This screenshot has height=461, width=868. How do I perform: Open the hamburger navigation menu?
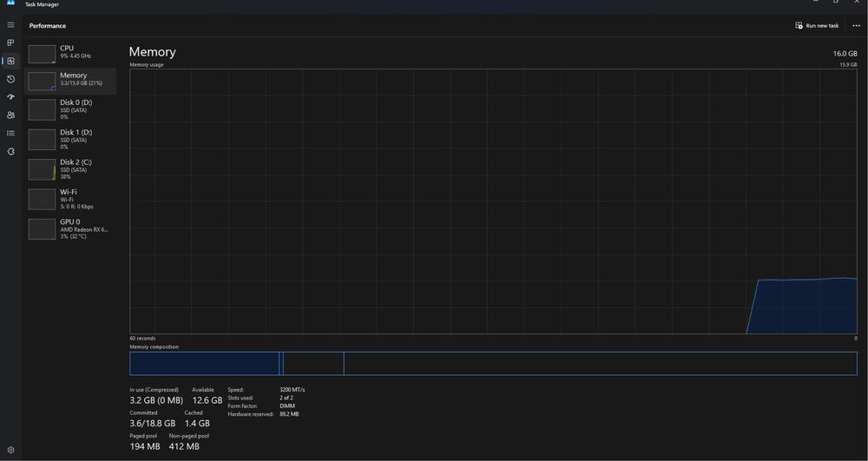(x=10, y=25)
